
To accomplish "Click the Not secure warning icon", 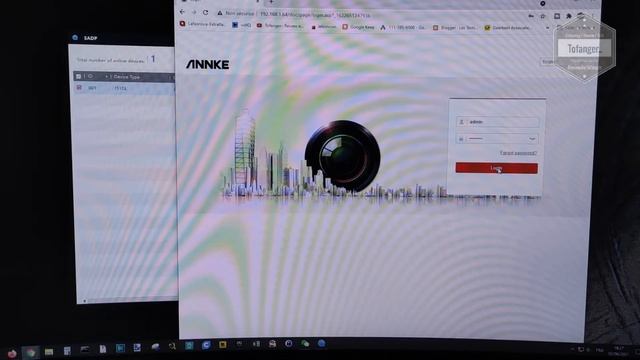I will pos(220,13).
